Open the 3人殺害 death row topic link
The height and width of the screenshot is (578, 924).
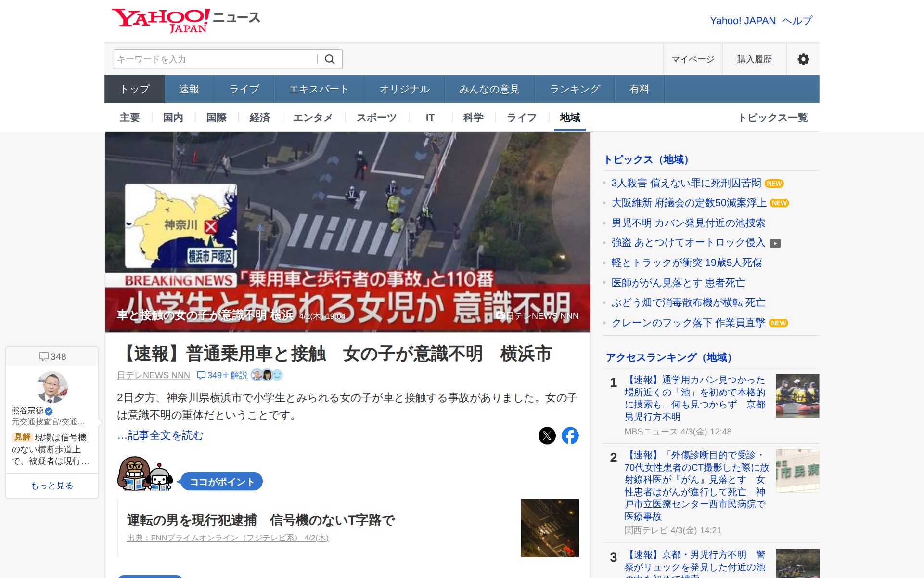click(x=686, y=183)
